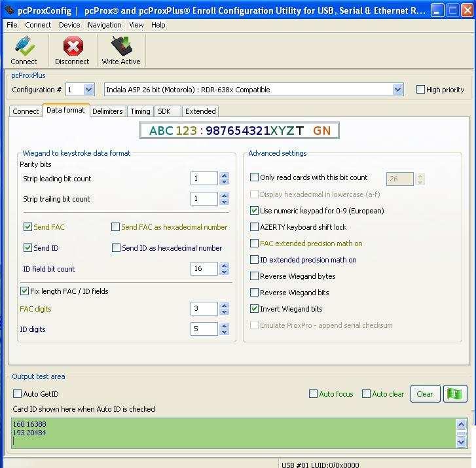Switch to the Connect tab
The height and width of the screenshot is (468, 476).
(x=26, y=111)
